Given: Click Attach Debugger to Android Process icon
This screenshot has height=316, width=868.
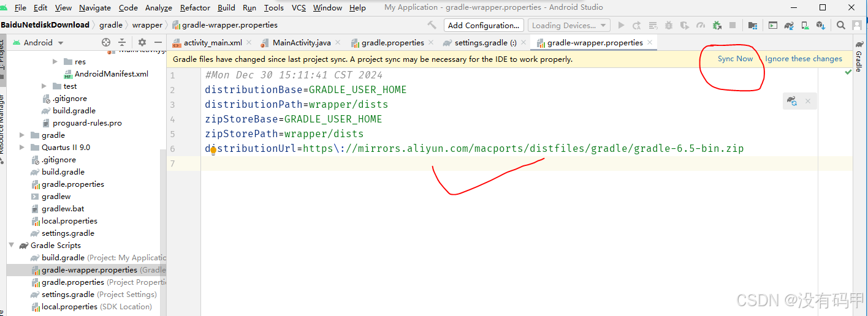Looking at the screenshot, I should click(717, 25).
